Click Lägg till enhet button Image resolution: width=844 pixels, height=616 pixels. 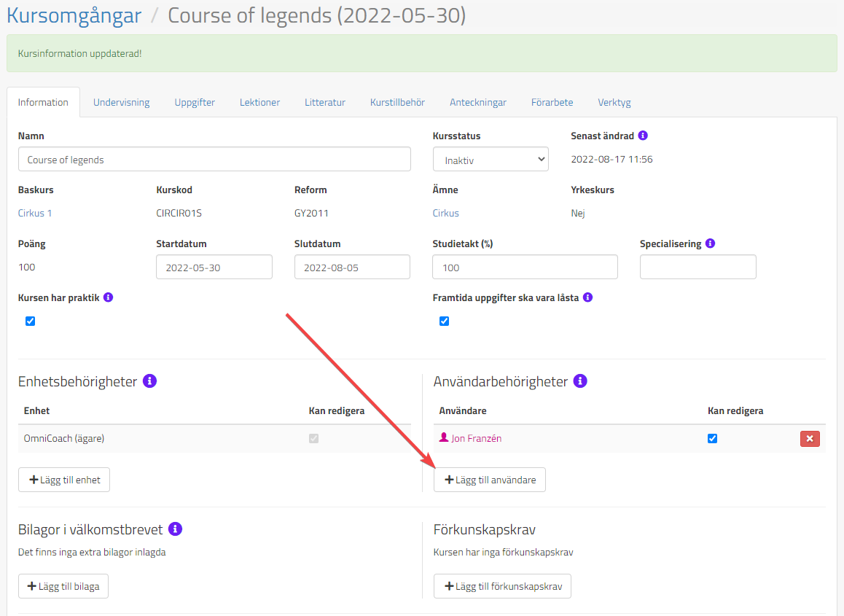pos(64,480)
